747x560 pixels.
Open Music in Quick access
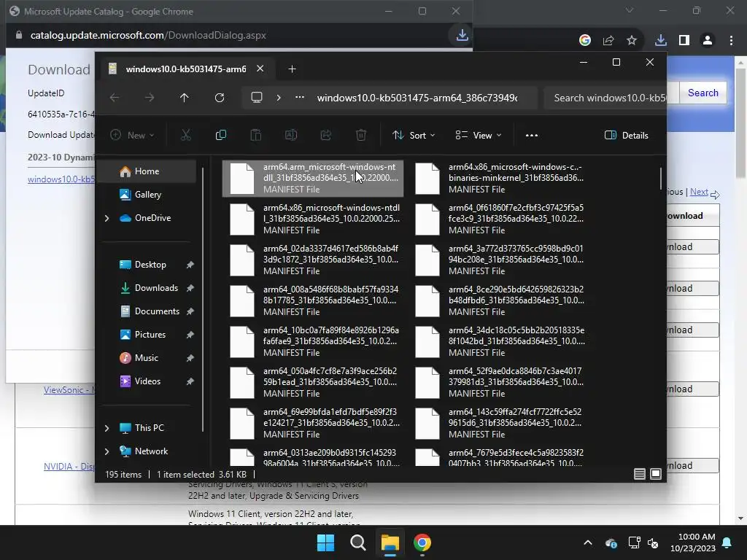pos(147,358)
